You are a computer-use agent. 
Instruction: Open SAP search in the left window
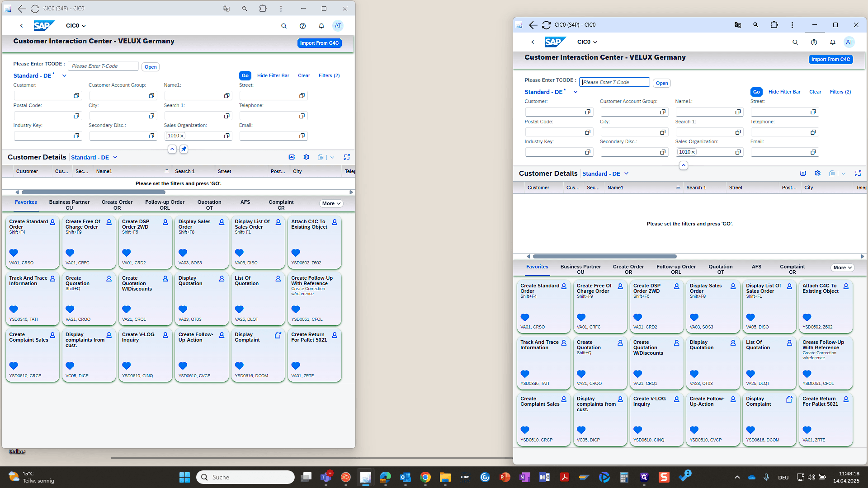pyautogui.click(x=284, y=26)
